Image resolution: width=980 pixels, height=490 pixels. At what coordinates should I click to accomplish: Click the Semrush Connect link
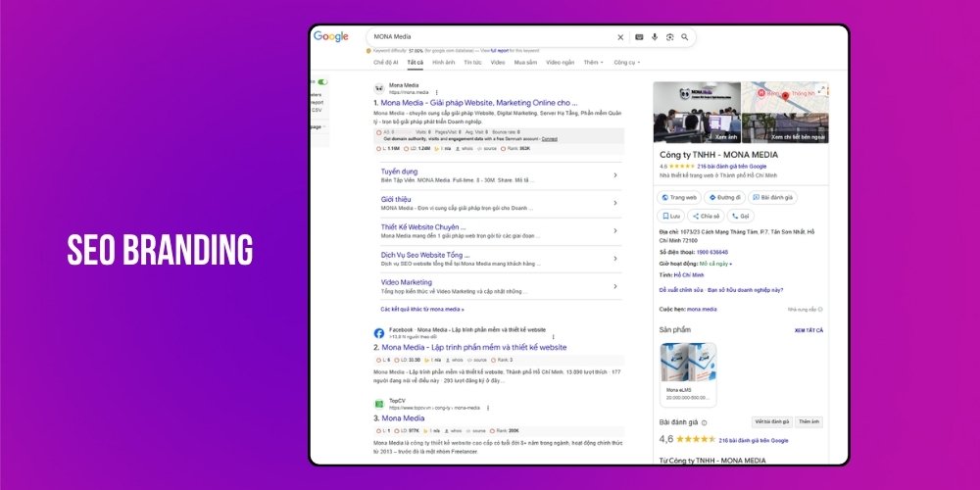550,139
